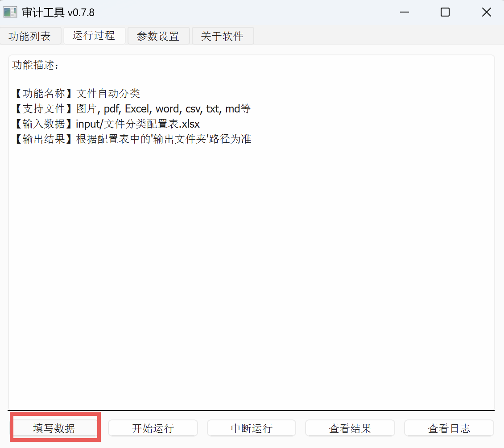Place cursor on 【功能名称】文件自动分类 line
This screenshot has height=448, width=504.
(x=77, y=93)
